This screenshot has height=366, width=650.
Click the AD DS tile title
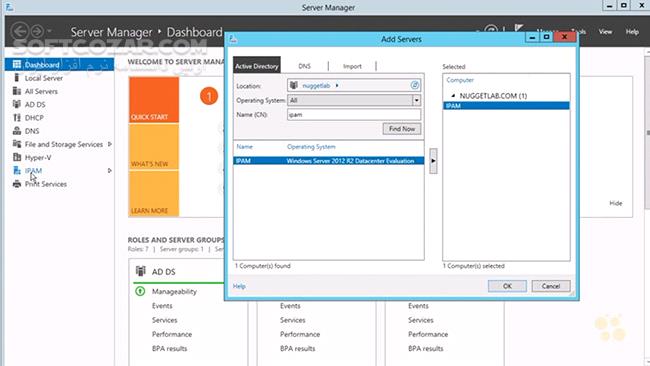[x=163, y=272]
